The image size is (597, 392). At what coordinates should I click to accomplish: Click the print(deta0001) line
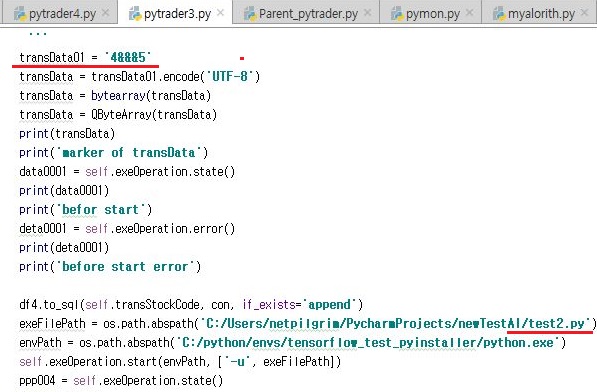click(64, 248)
